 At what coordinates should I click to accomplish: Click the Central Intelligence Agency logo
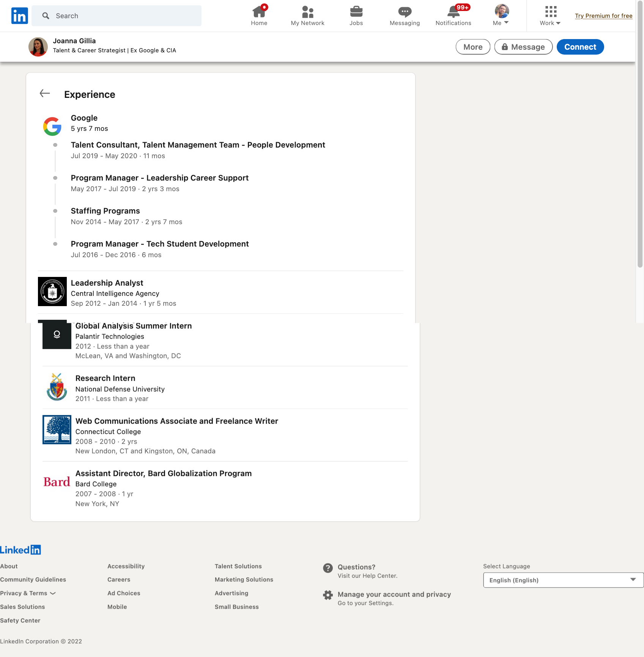(52, 291)
